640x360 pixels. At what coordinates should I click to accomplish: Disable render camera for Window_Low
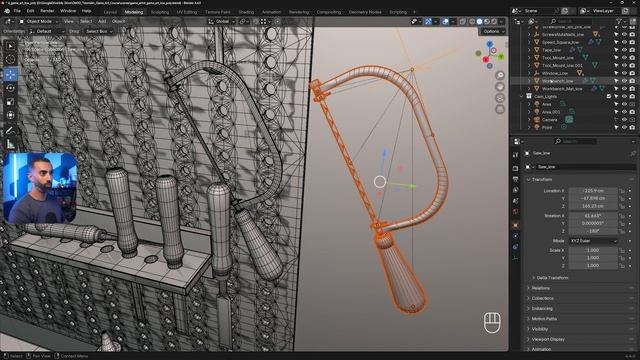(632, 73)
